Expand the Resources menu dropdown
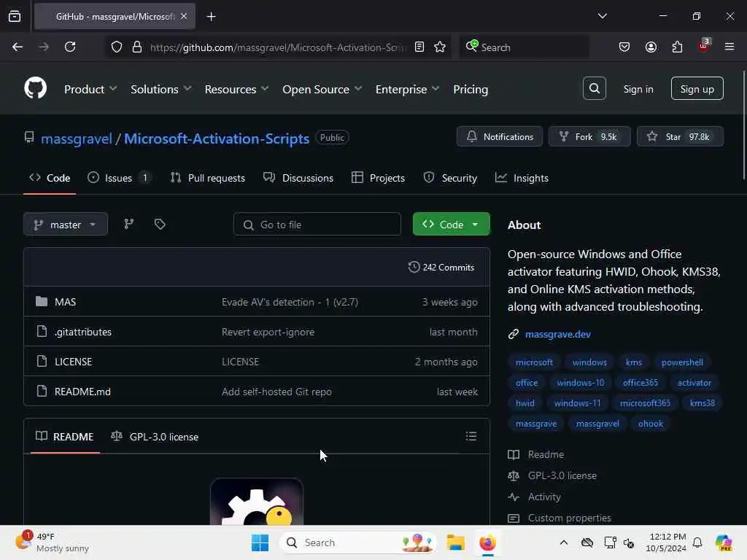Screen dimensions: 747x560 tap(237, 89)
